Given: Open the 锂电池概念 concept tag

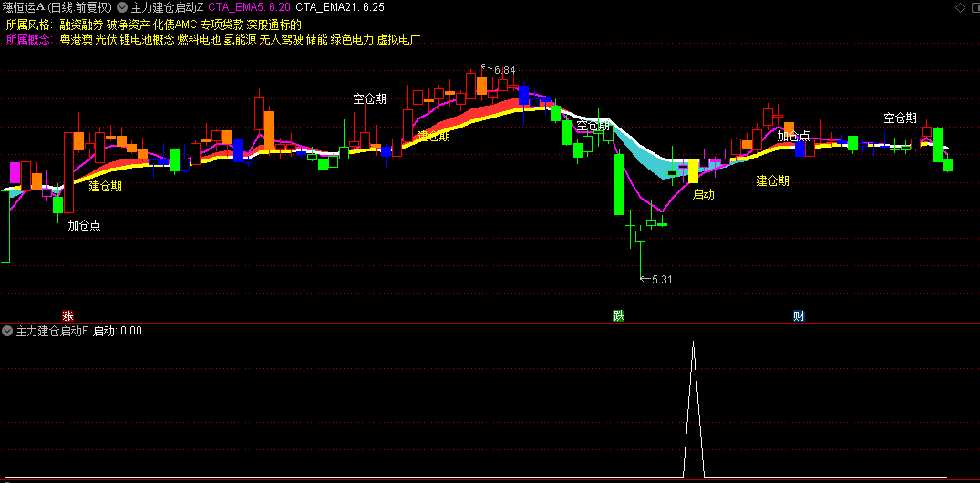Looking at the screenshot, I should click(x=147, y=41).
